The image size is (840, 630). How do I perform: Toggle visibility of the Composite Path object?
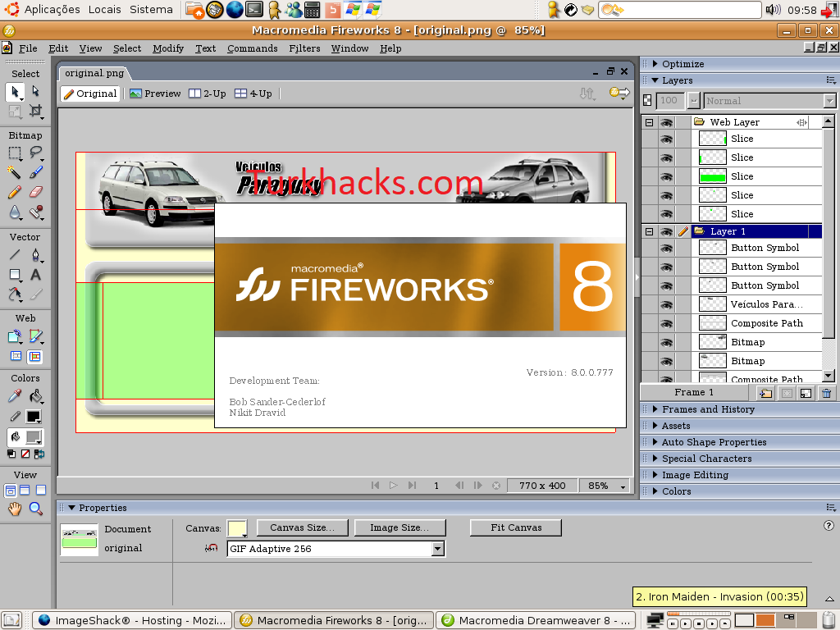[x=666, y=323]
